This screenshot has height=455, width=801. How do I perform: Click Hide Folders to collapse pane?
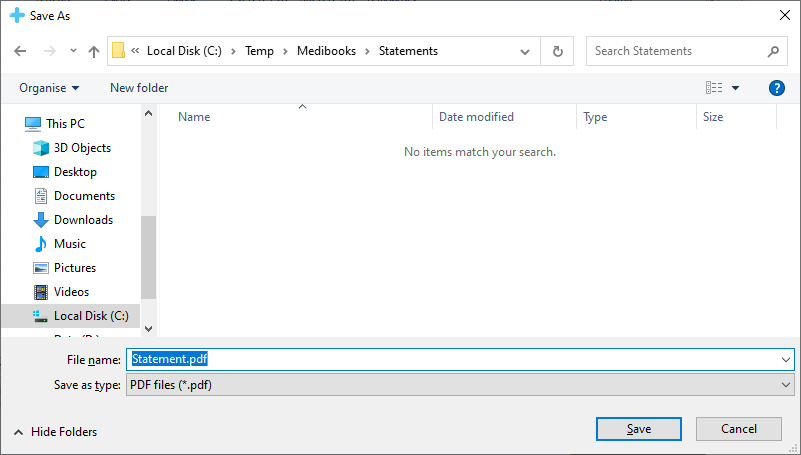coord(56,432)
